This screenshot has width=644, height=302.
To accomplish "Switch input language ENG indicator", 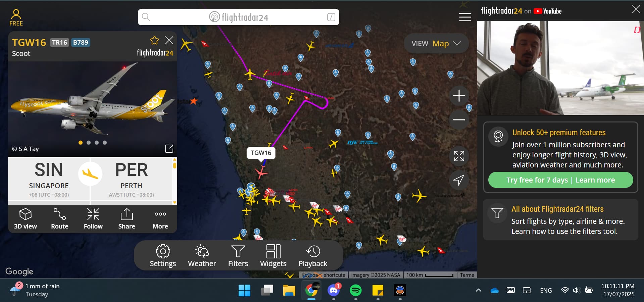I will (x=546, y=290).
